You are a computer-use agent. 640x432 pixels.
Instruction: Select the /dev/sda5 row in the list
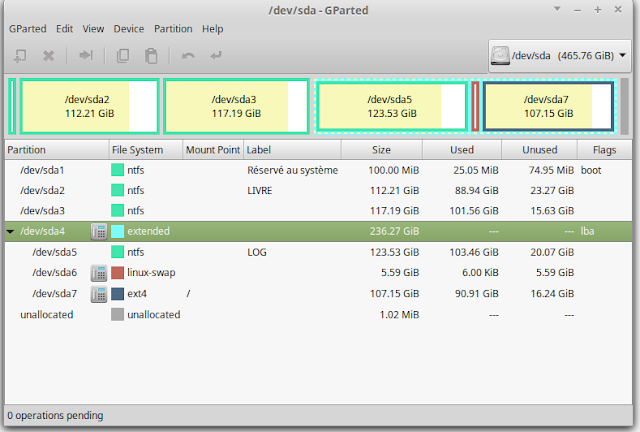tap(318, 252)
